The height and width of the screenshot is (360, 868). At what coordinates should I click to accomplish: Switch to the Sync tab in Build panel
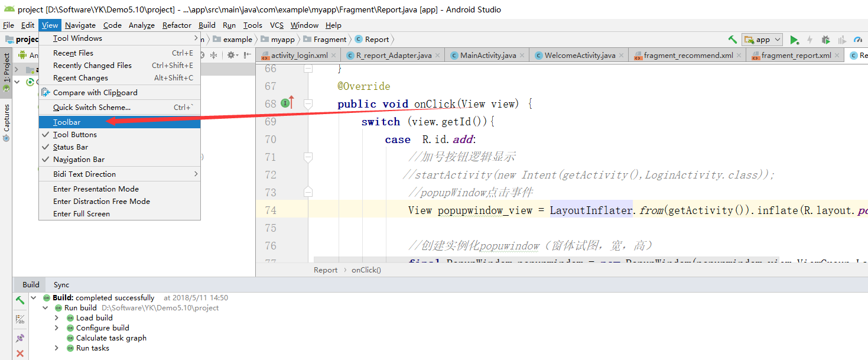(x=61, y=284)
